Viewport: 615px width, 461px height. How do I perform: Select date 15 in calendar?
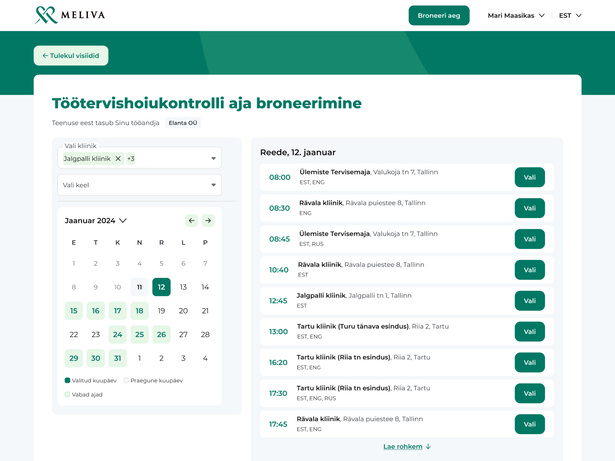74,311
